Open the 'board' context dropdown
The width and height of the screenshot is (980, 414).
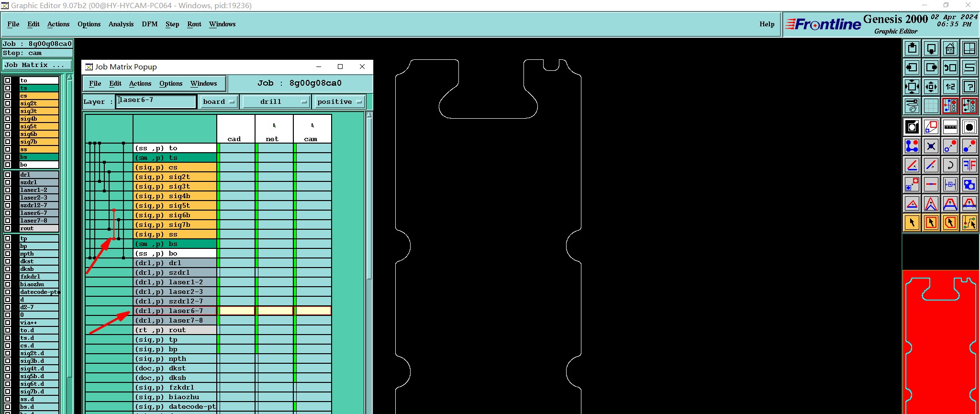pos(219,101)
